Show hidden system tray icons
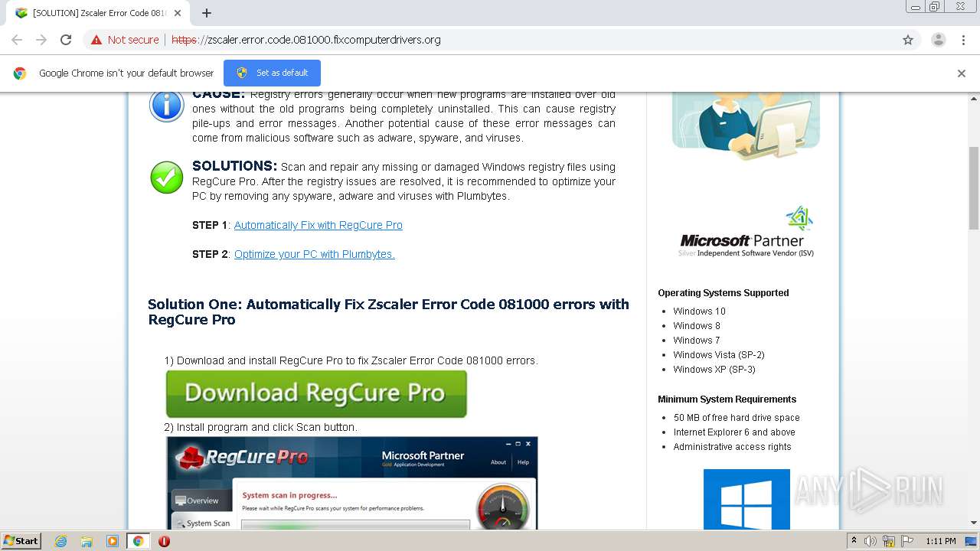Viewport: 980px width, 551px height. [x=854, y=541]
